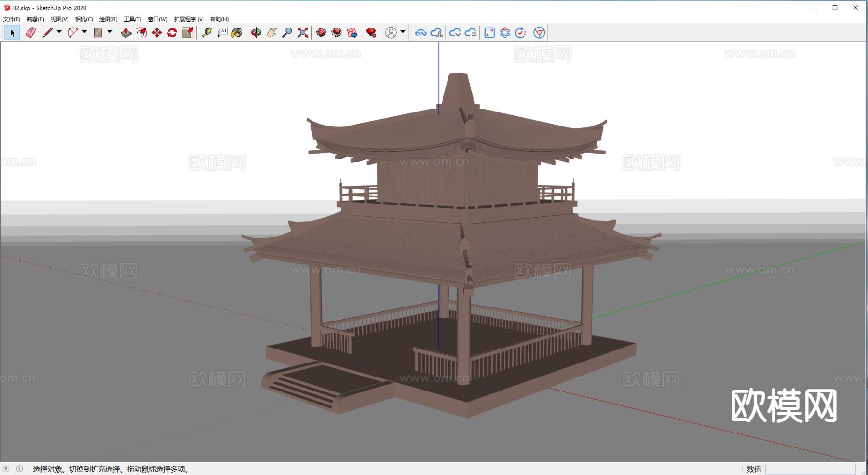Expand the Rectangle tool dropdown
The height and width of the screenshot is (475, 868).
[x=110, y=32]
